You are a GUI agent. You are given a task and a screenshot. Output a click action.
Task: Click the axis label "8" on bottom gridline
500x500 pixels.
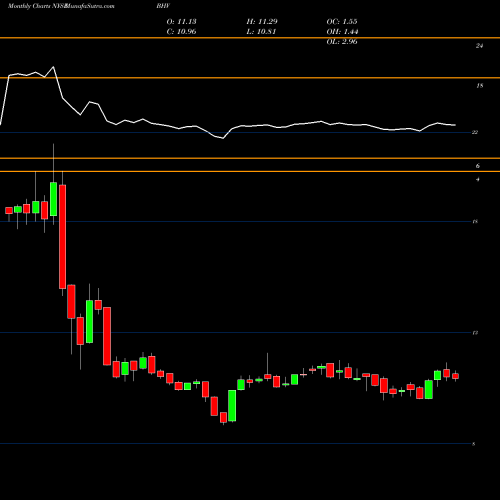tap(474, 444)
